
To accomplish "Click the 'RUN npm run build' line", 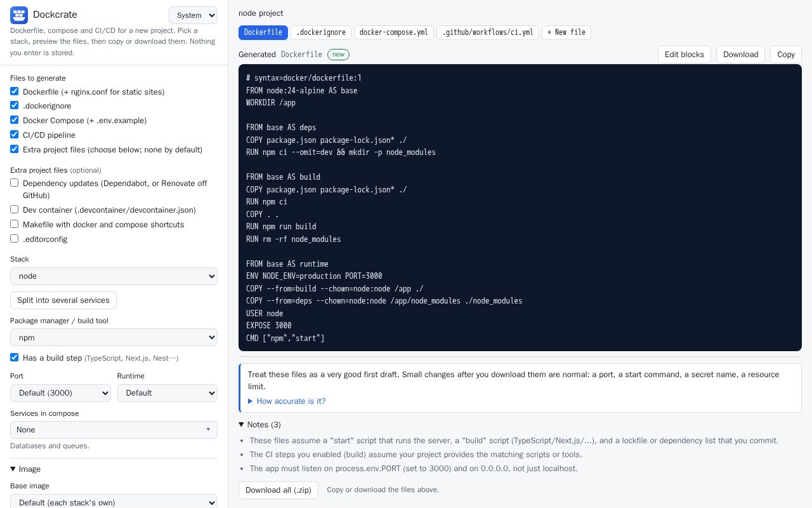I will 281,227.
